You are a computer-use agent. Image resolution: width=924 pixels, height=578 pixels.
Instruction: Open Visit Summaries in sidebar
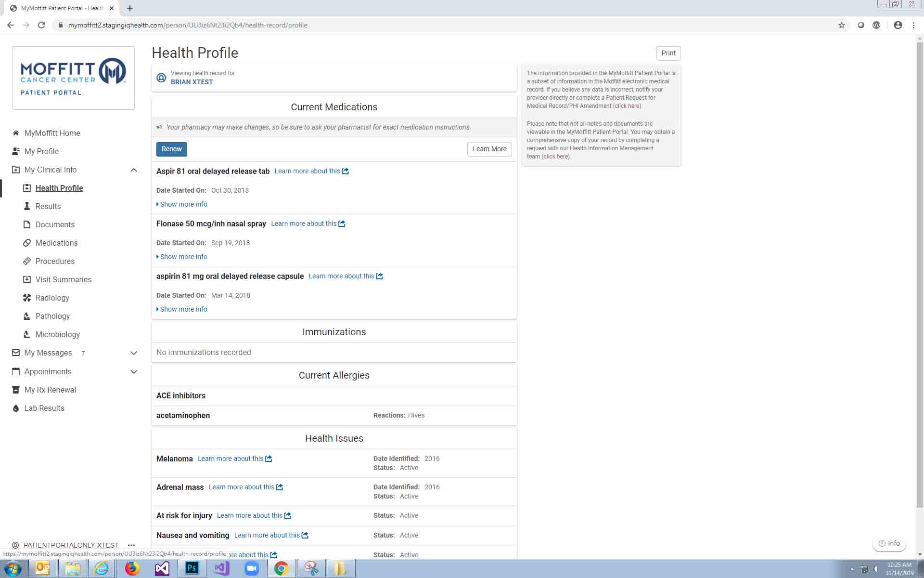(63, 279)
